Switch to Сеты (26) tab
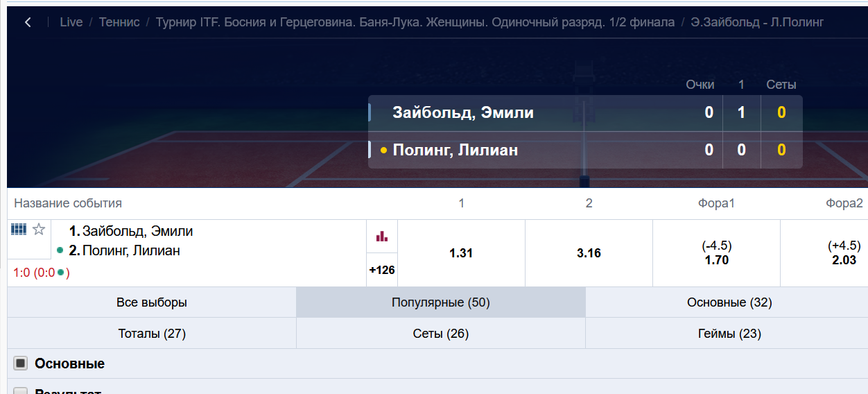This screenshot has height=394, width=868. click(441, 334)
